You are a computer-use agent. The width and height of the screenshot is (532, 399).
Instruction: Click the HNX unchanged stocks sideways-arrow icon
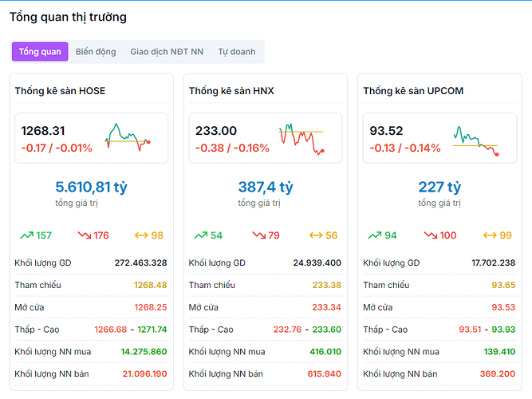[316, 235]
